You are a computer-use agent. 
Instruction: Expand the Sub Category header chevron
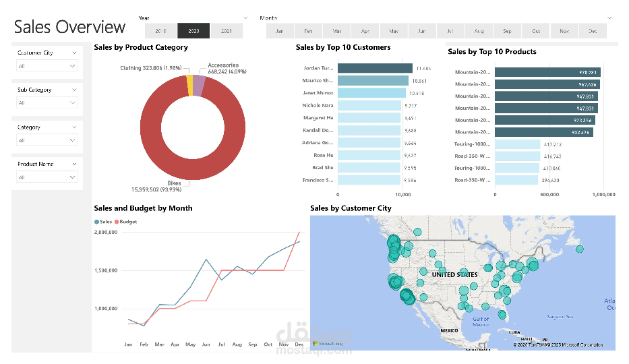point(74,90)
